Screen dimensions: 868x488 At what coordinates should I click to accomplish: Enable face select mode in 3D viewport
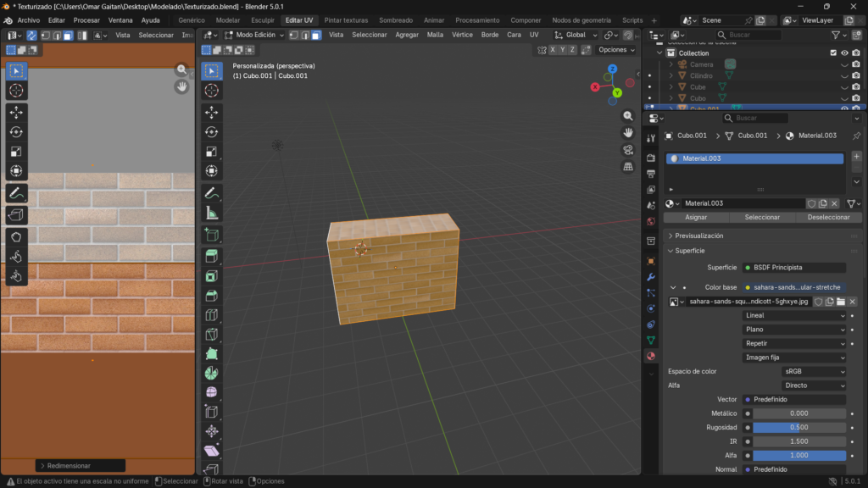click(315, 35)
